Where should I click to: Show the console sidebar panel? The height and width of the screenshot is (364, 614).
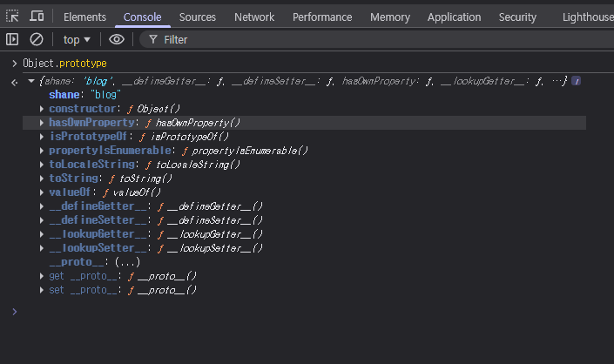tap(12, 39)
